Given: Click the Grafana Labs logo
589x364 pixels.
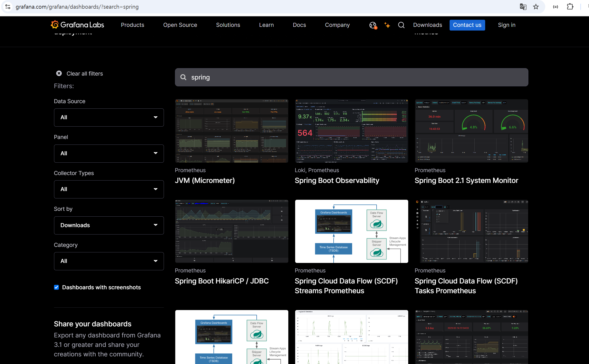Looking at the screenshot, I should coord(77,25).
